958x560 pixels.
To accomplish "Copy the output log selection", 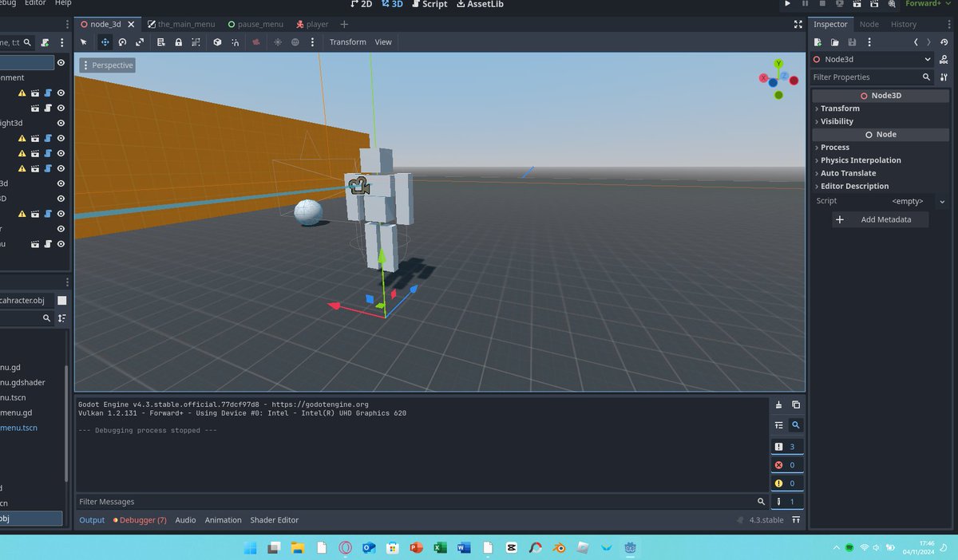I will 796,405.
